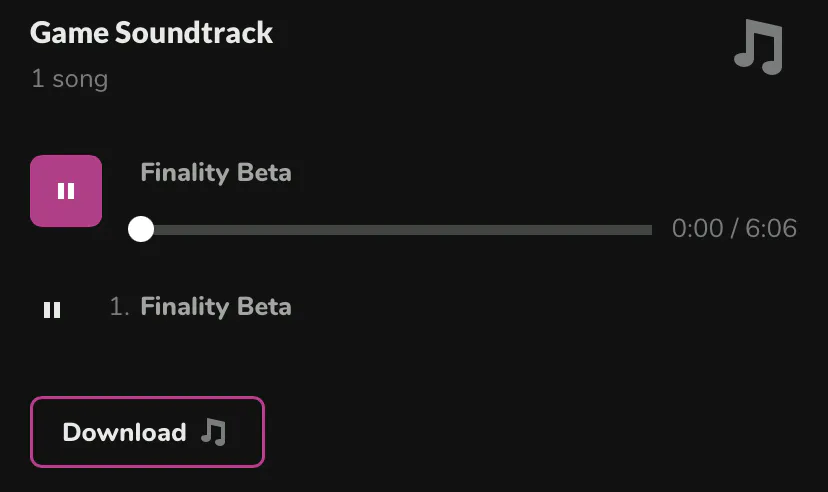Click the track number 1. in the list
828x492 pixels.
(x=120, y=307)
